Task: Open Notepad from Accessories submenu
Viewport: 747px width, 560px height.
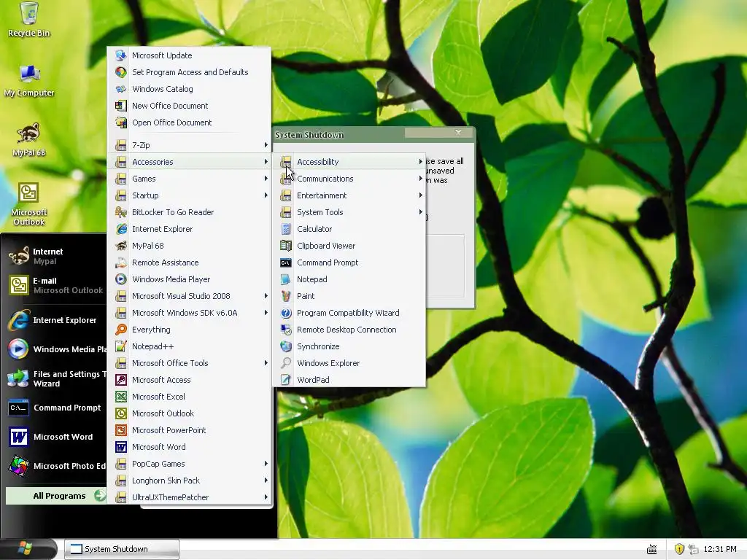Action: (349, 279)
